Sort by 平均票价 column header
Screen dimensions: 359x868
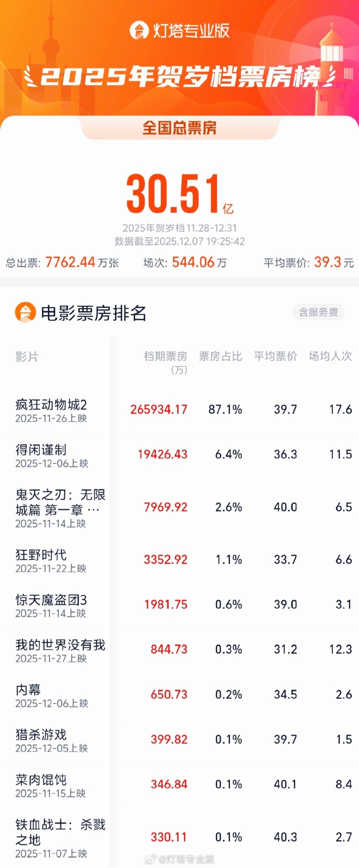point(275,356)
